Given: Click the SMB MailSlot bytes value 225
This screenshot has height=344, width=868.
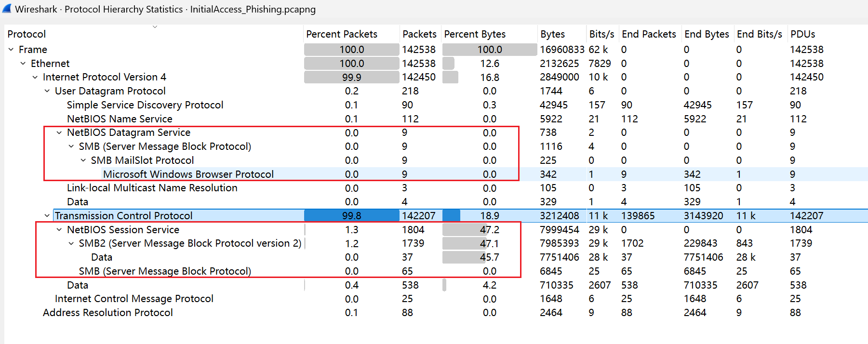Looking at the screenshot, I should pyautogui.click(x=548, y=160).
